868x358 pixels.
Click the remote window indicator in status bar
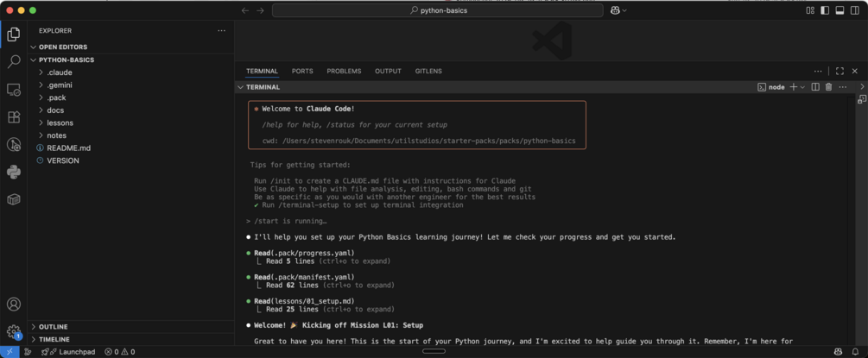click(x=10, y=352)
